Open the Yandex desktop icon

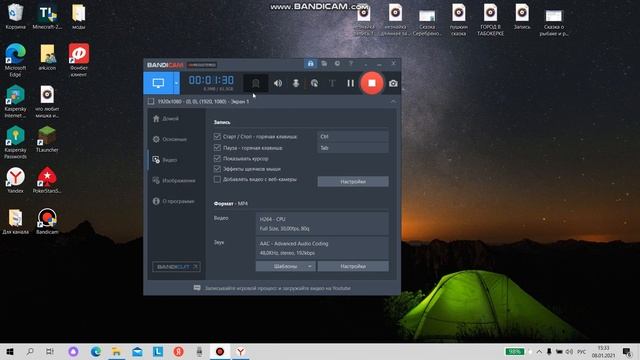[x=16, y=180]
